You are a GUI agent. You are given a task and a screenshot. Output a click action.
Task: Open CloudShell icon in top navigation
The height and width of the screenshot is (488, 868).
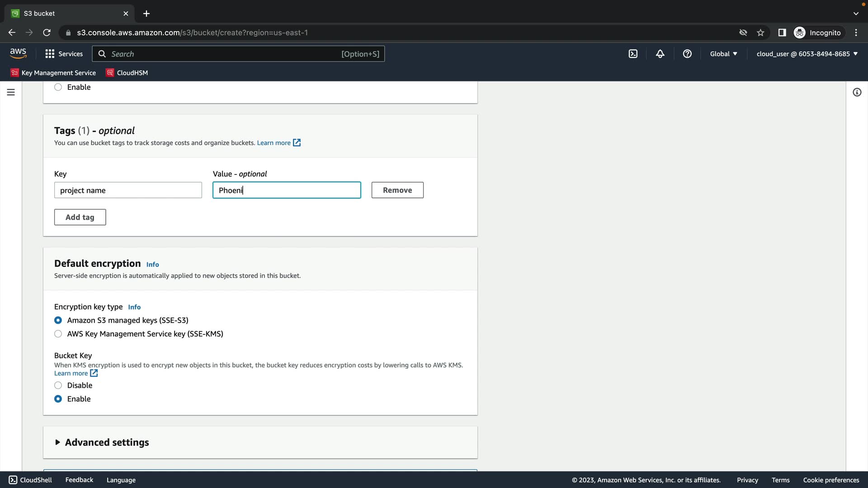tap(633, 54)
